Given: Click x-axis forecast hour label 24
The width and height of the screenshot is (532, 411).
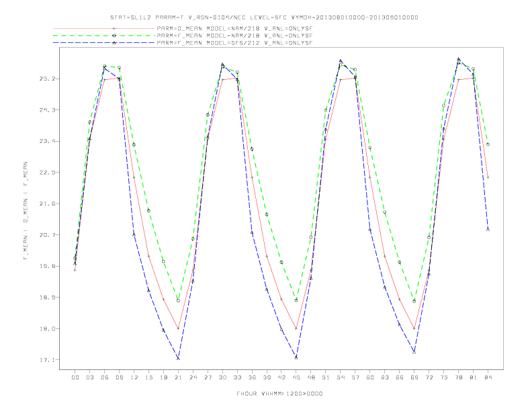Looking at the screenshot, I should [x=193, y=377].
